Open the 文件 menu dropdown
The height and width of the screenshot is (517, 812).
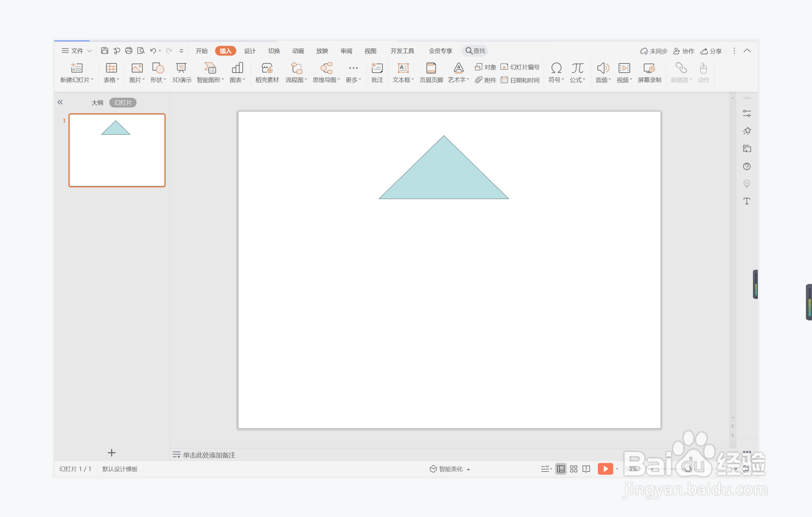click(77, 51)
